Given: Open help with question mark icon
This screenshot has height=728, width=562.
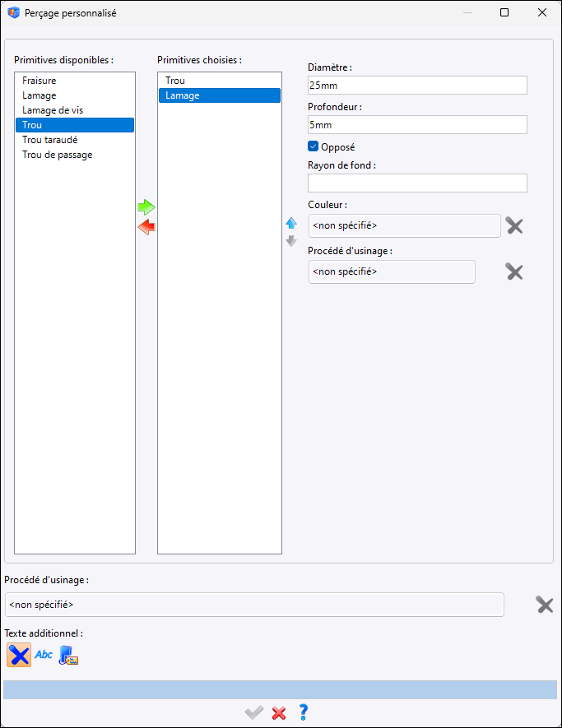Looking at the screenshot, I should tap(304, 712).
